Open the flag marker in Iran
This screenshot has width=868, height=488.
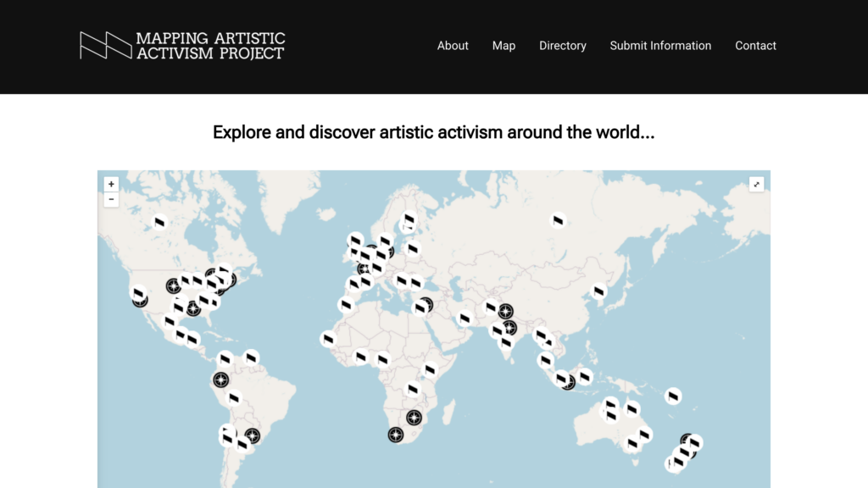point(465,319)
